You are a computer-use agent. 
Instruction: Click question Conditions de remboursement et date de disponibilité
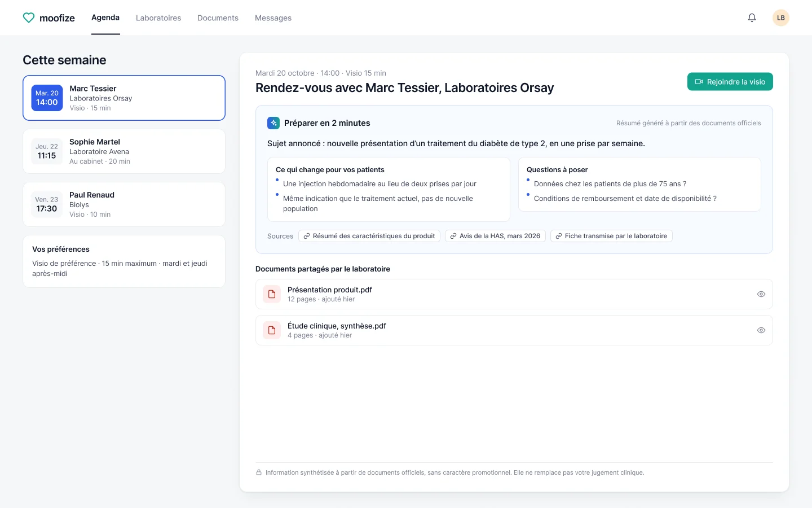pyautogui.click(x=625, y=199)
